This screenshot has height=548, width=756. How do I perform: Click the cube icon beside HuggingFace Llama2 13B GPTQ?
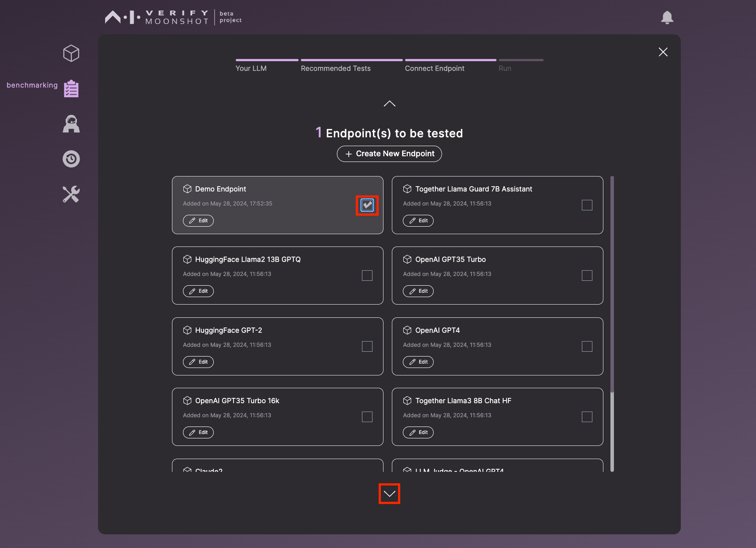pos(187,259)
